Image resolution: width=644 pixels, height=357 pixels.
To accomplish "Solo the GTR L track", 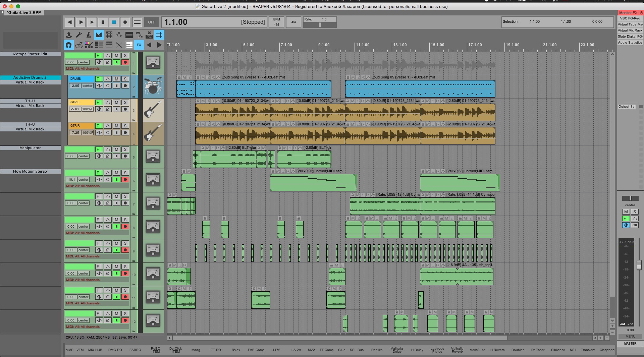I will [125, 103].
